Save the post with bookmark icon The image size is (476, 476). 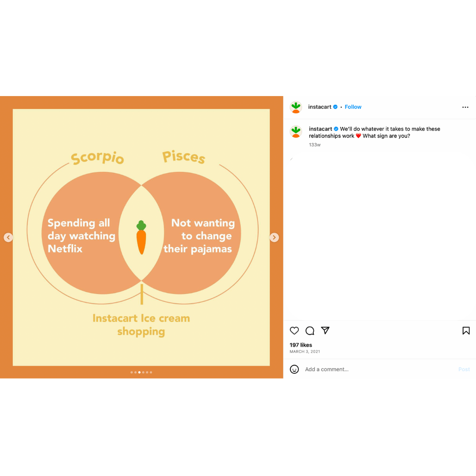tap(466, 331)
